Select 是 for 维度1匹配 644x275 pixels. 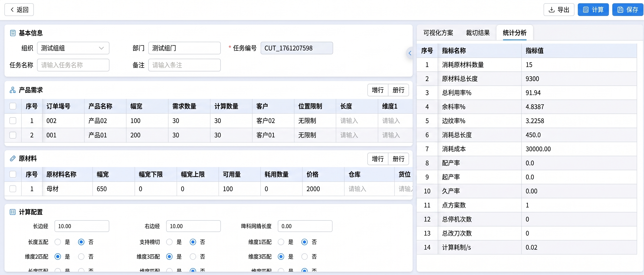click(281, 242)
